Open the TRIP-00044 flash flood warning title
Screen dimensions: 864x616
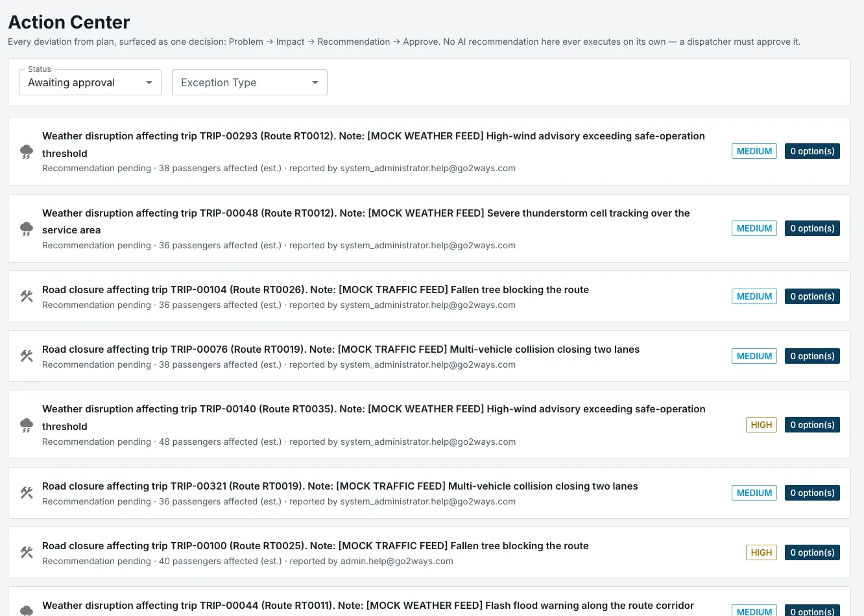pyautogui.click(x=368, y=606)
